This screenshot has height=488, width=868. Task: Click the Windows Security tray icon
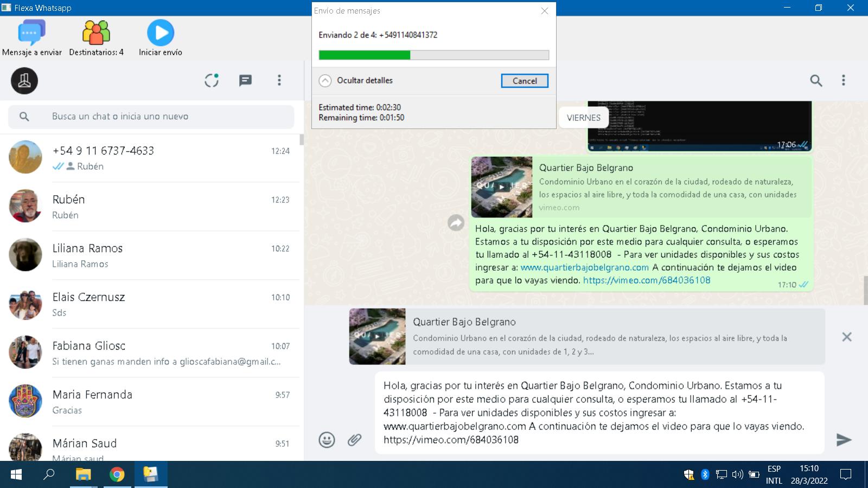tap(688, 474)
